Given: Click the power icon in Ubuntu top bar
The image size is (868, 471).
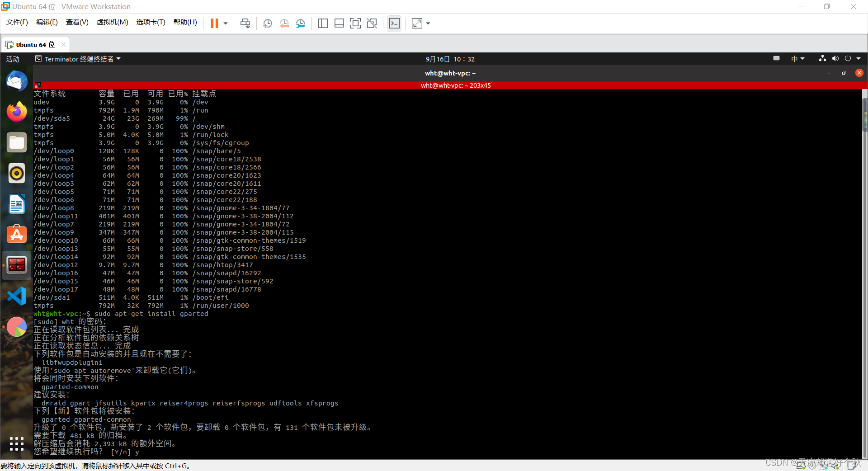Looking at the screenshot, I should [848, 58].
